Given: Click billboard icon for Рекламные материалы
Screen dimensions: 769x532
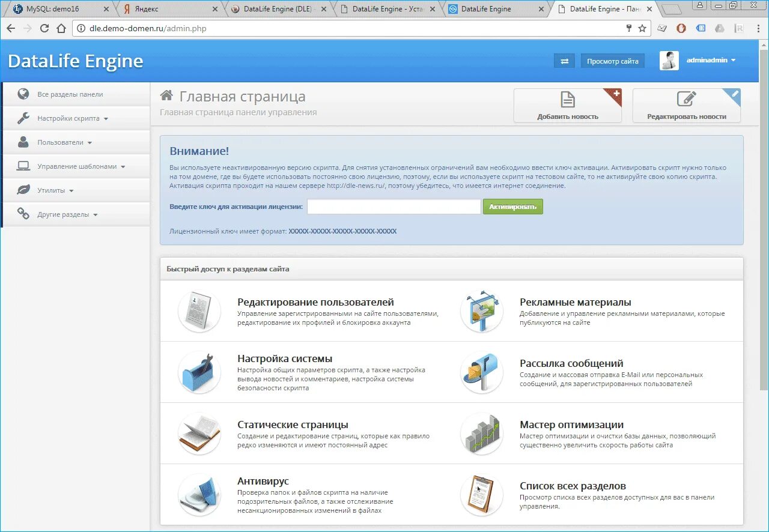Looking at the screenshot, I should [482, 311].
